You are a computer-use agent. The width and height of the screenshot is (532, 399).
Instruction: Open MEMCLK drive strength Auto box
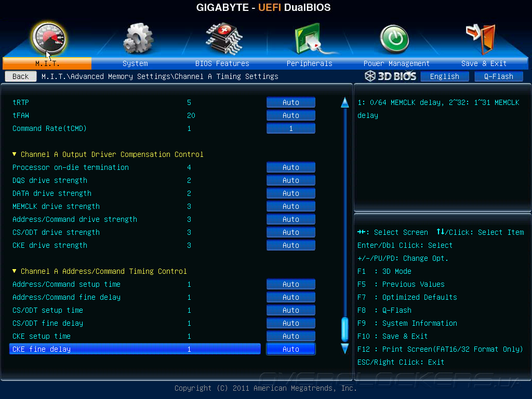(x=291, y=206)
